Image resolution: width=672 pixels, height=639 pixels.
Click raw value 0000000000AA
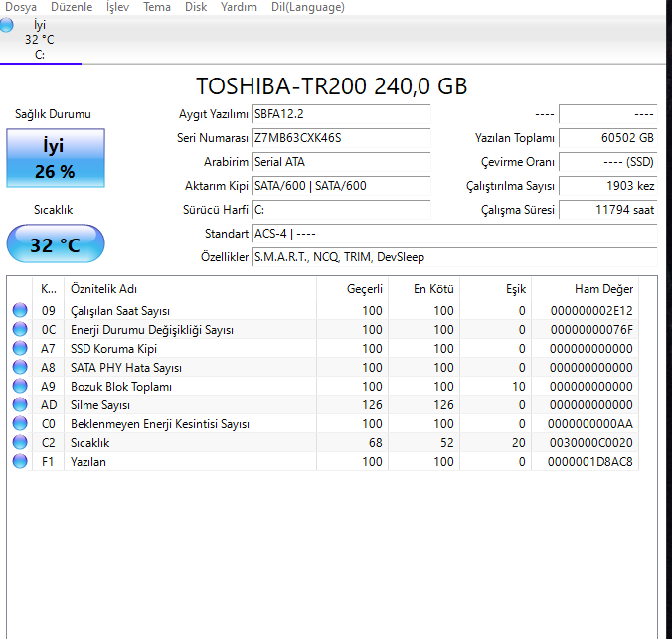(x=590, y=424)
